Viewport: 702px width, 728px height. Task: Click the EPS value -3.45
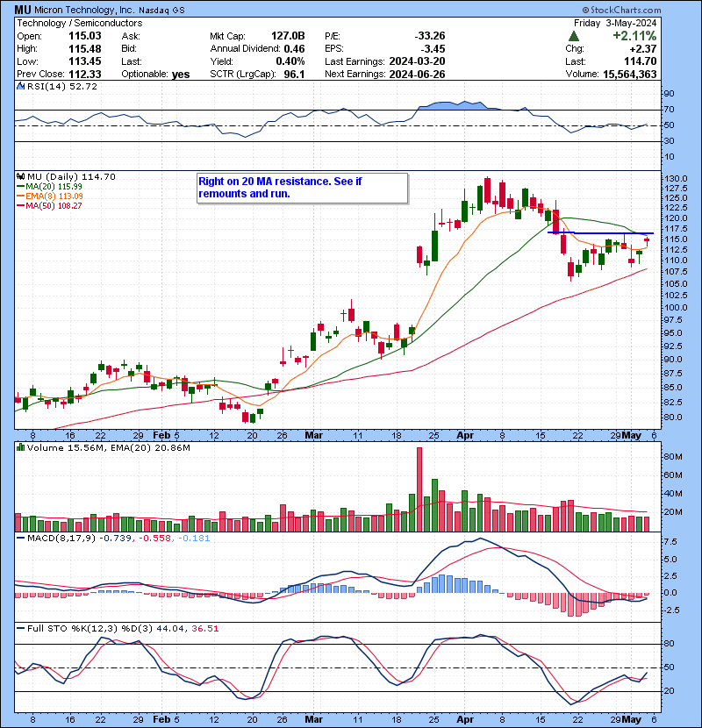(433, 49)
